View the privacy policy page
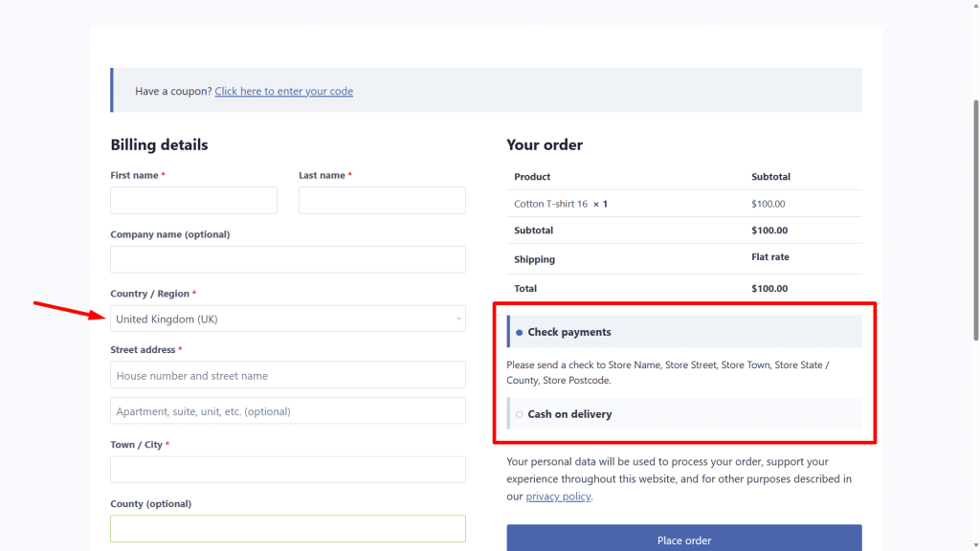The image size is (980, 551). pyautogui.click(x=558, y=496)
